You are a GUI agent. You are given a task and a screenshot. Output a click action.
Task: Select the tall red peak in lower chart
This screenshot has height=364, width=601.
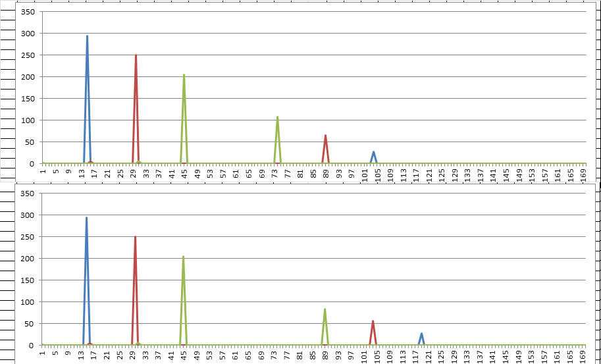[136, 291]
